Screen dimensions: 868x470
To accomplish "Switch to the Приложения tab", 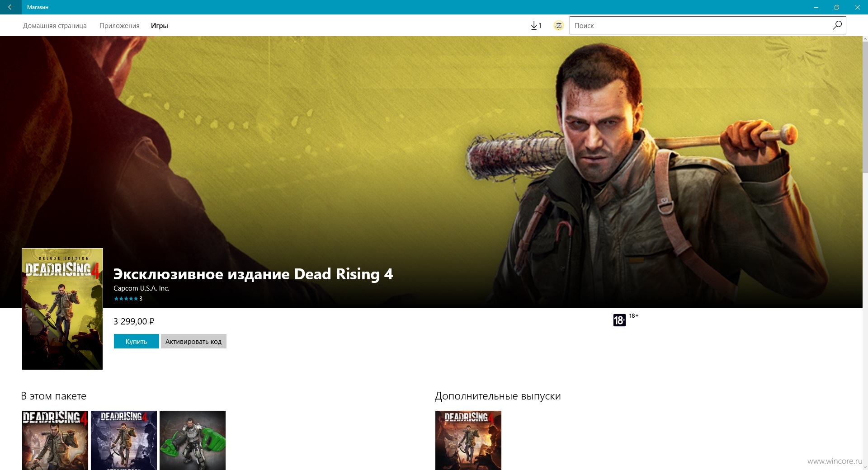I will click(119, 26).
